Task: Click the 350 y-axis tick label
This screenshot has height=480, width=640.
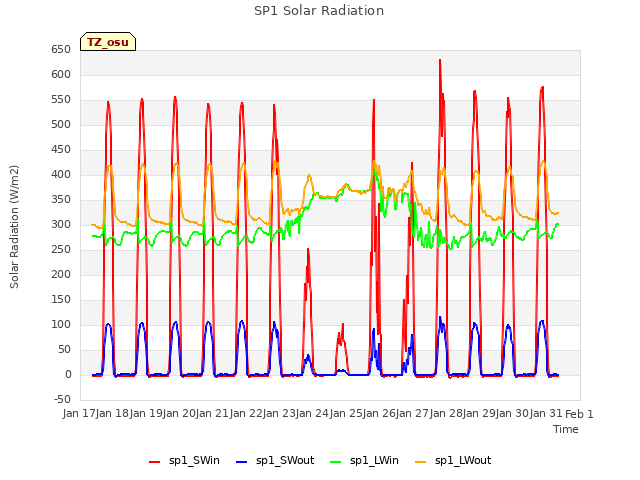Action: pos(61,200)
